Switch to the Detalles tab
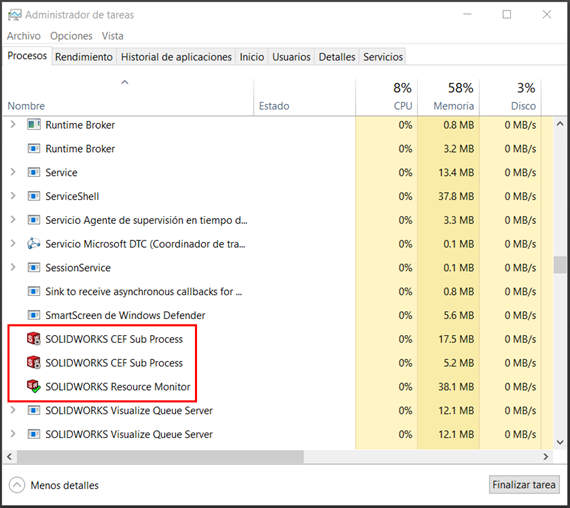Screen dimensions: 570x508 click(x=337, y=57)
